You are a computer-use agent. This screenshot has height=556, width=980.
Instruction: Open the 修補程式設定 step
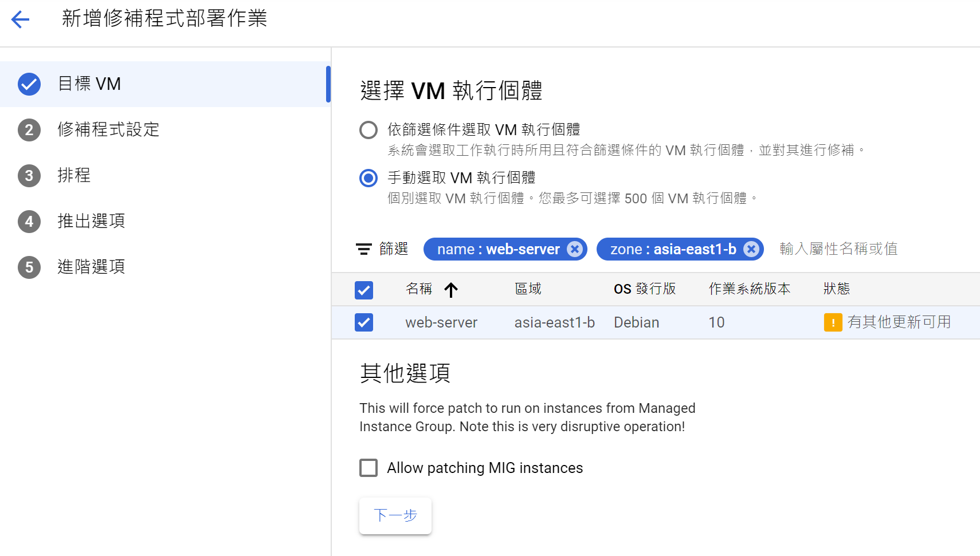click(108, 130)
